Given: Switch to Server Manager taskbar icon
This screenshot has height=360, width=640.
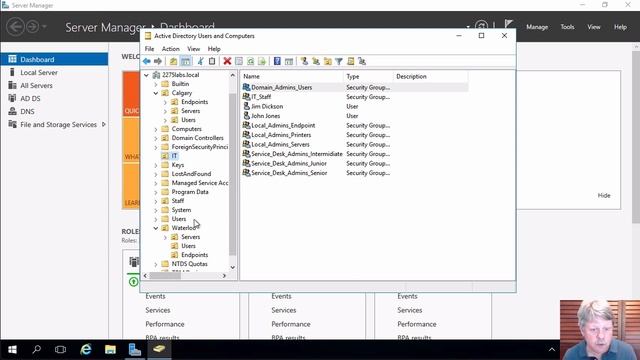Looking at the screenshot, I should [x=135, y=349].
